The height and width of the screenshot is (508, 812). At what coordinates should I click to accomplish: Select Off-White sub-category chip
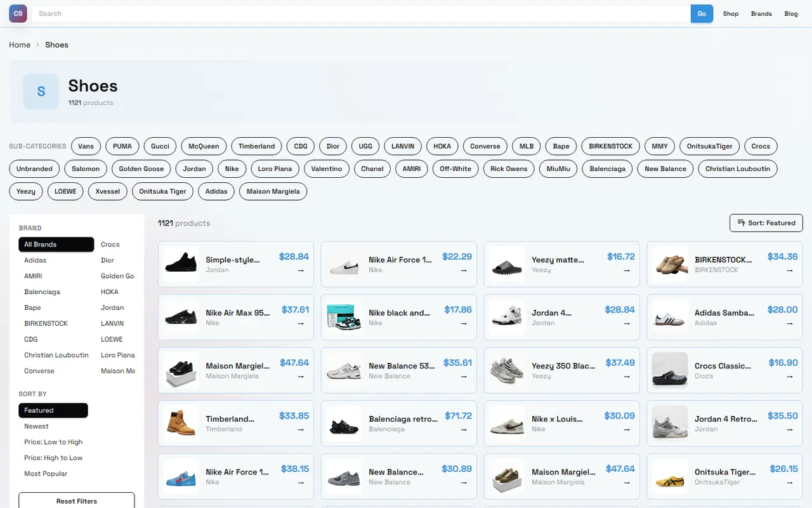455,169
